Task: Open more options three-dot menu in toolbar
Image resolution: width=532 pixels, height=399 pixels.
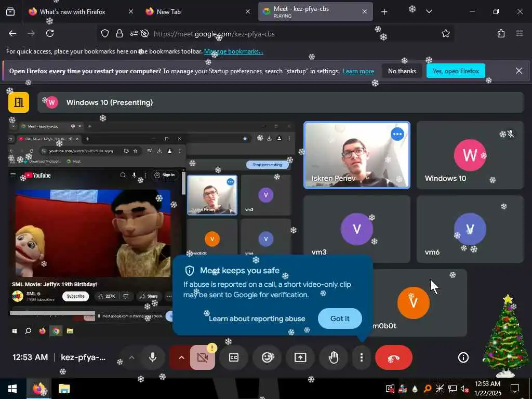Action: click(362, 357)
